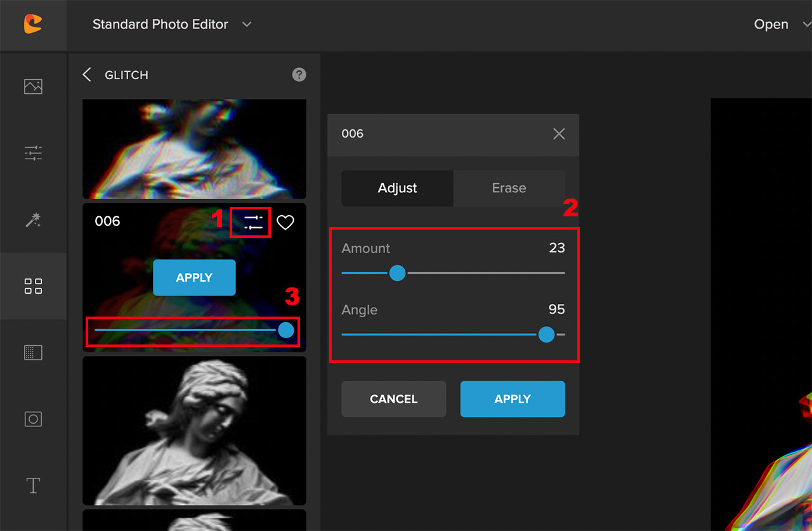Viewport: 812px width, 531px height.
Task: Favorite effect 006 with the heart icon
Action: point(285,222)
